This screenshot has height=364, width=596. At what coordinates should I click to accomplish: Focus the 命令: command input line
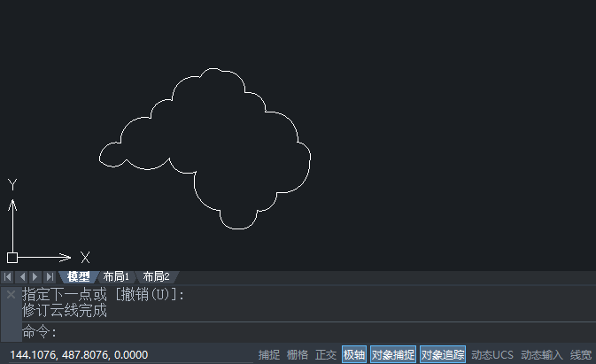point(309,332)
